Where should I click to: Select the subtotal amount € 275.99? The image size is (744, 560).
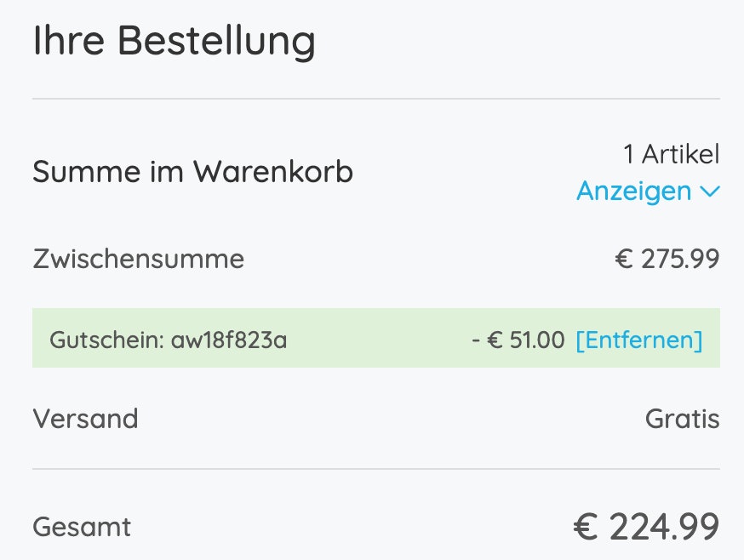[667, 259]
